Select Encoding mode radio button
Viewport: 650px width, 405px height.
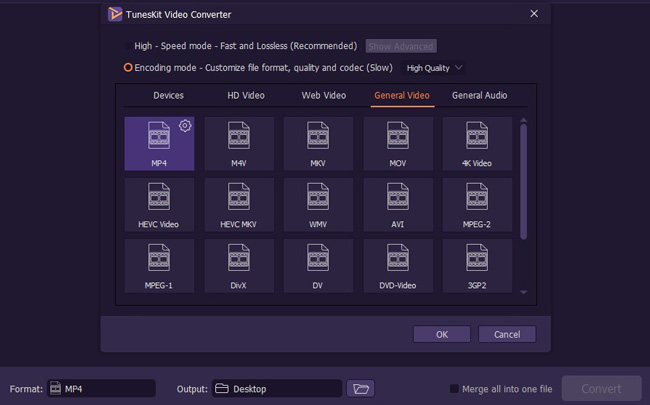click(128, 67)
